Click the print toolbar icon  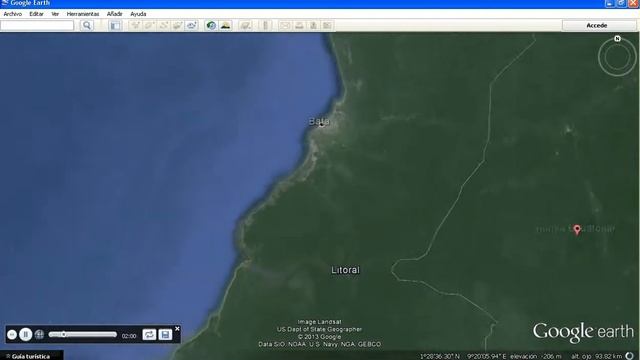pyautogui.click(x=299, y=25)
